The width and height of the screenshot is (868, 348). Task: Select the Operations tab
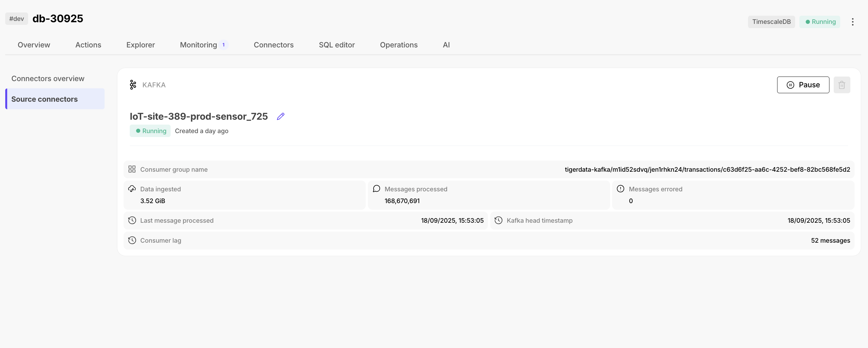click(x=398, y=45)
